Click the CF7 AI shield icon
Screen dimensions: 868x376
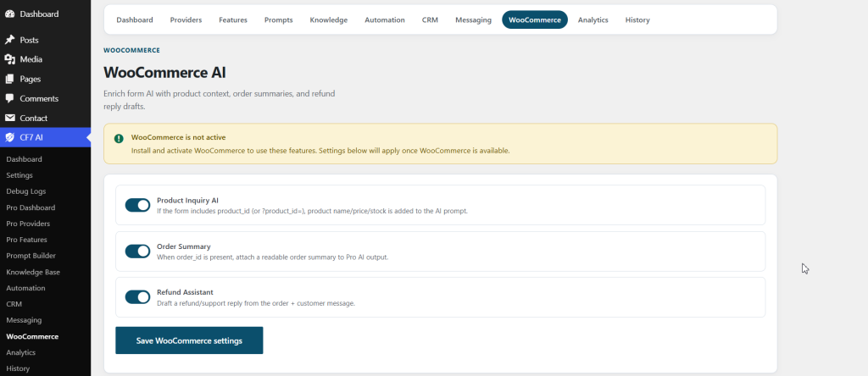[9, 137]
